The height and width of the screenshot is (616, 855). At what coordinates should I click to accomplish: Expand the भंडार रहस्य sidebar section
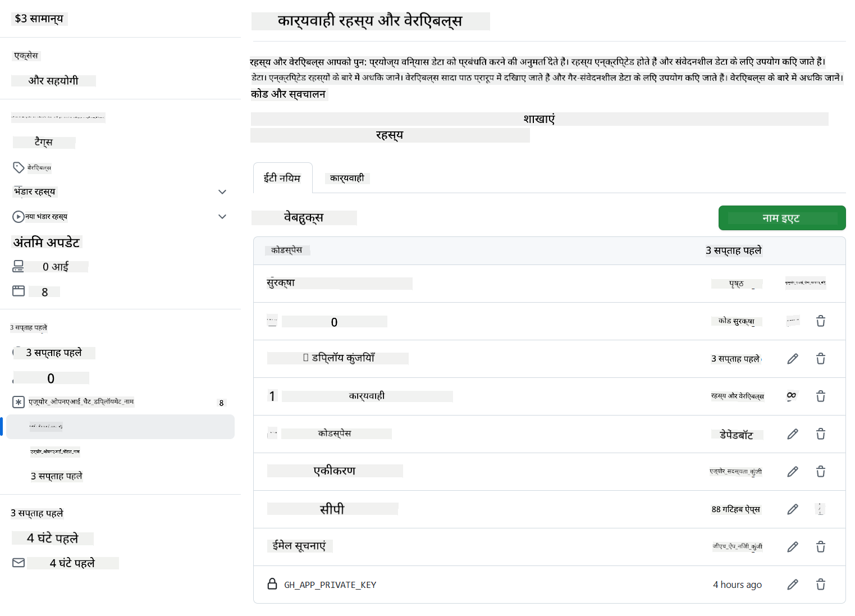click(222, 192)
